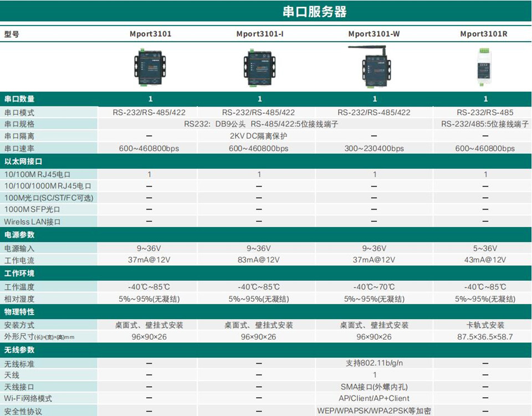This screenshot has height=416, width=532.
Task: Click the 天线 row label
Action: click(x=12, y=376)
